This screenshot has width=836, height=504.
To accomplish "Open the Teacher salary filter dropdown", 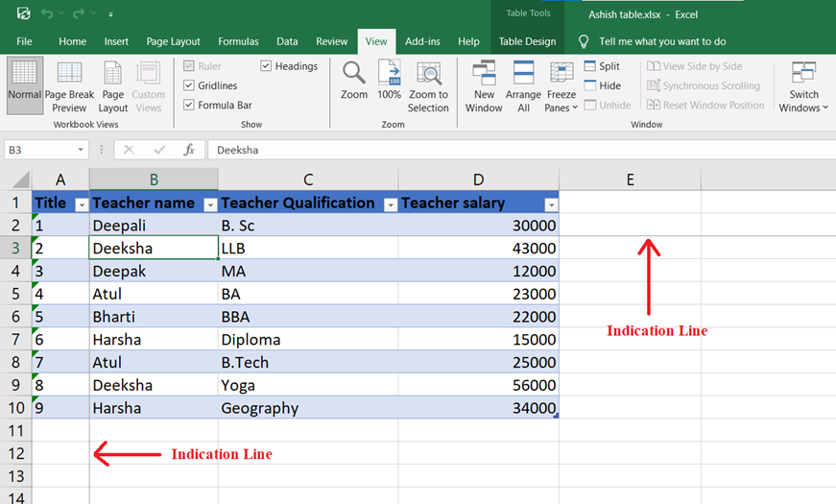I will 550,204.
